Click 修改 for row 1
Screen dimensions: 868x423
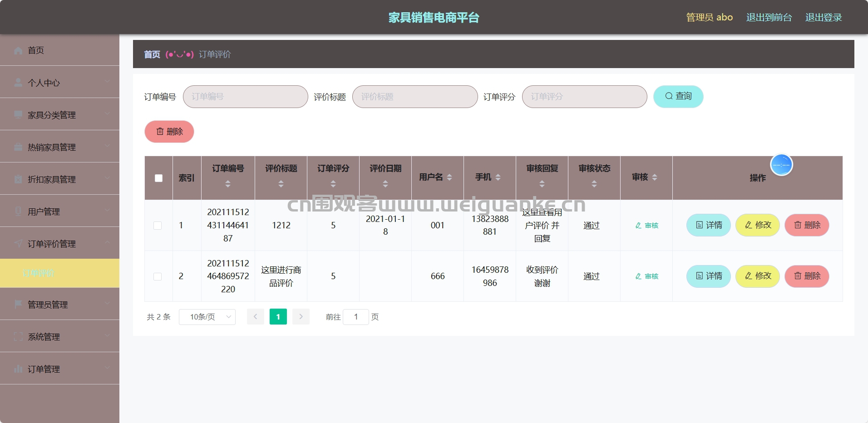pyautogui.click(x=758, y=225)
